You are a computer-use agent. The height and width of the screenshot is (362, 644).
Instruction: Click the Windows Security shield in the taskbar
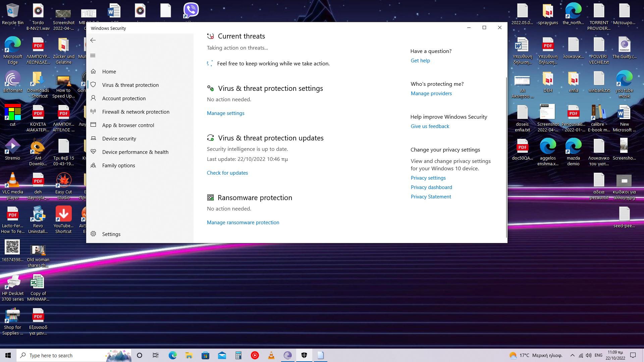[x=304, y=355]
